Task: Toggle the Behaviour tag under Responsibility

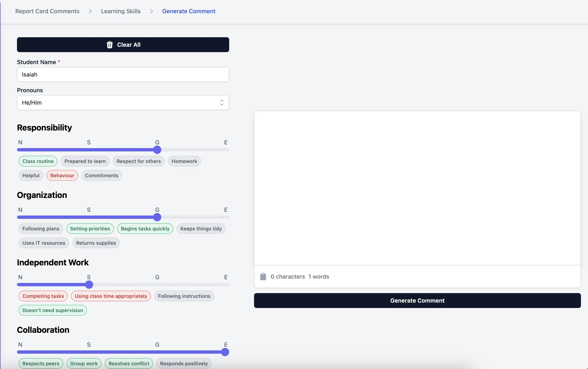Action: click(x=62, y=175)
